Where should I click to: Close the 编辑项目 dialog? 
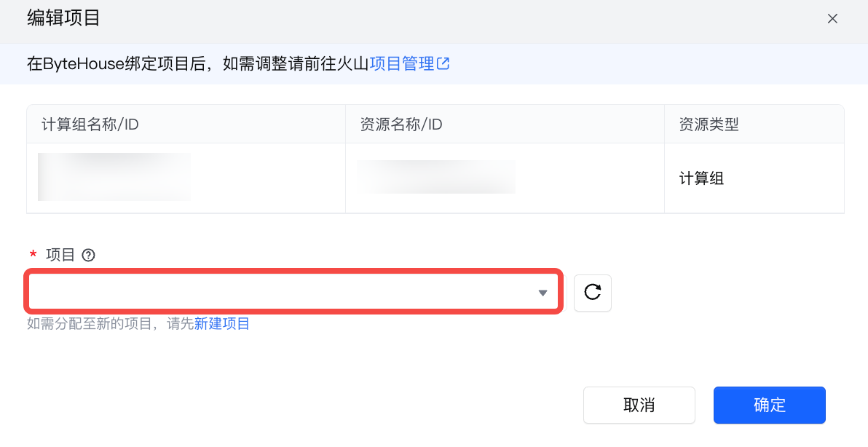click(832, 19)
